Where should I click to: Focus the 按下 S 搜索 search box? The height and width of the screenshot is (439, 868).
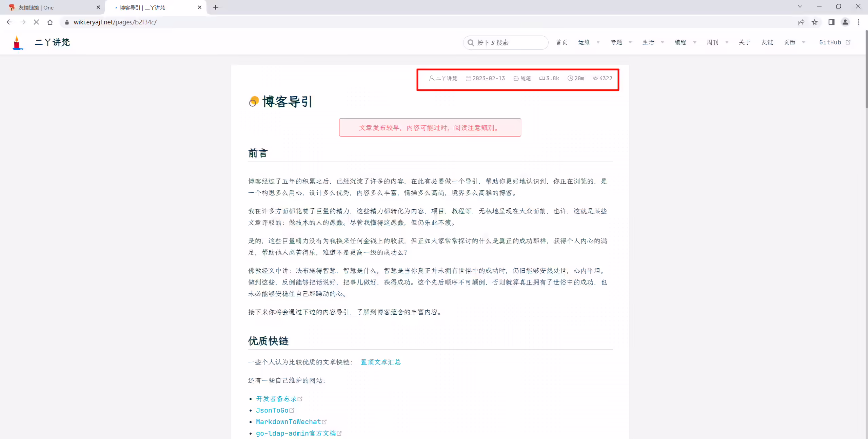506,43
